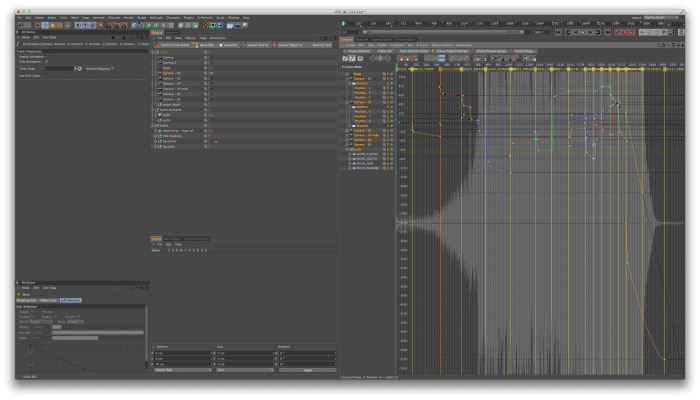Switch timeline to Key mode icon
Image resolution: width=700 pixels, height=400 pixels.
click(345, 58)
